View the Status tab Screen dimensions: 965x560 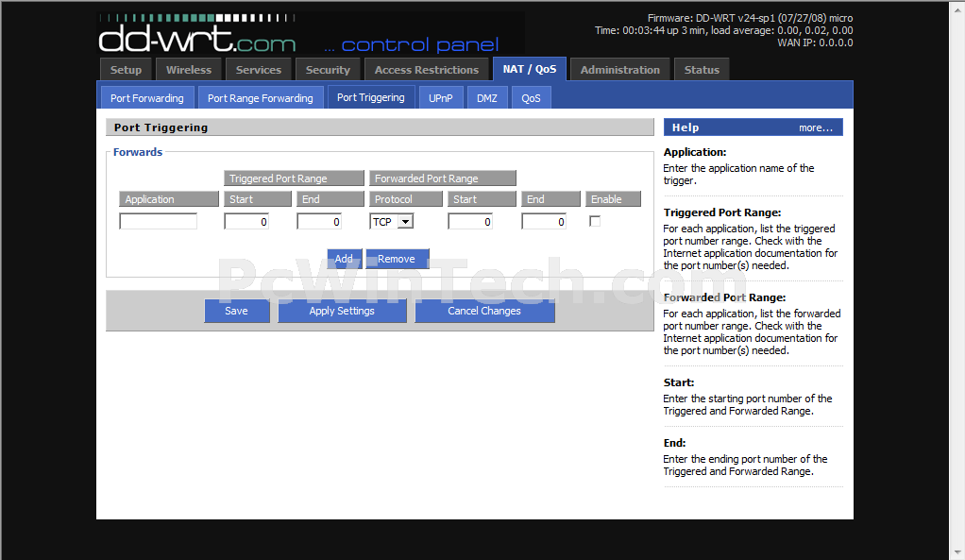click(702, 70)
